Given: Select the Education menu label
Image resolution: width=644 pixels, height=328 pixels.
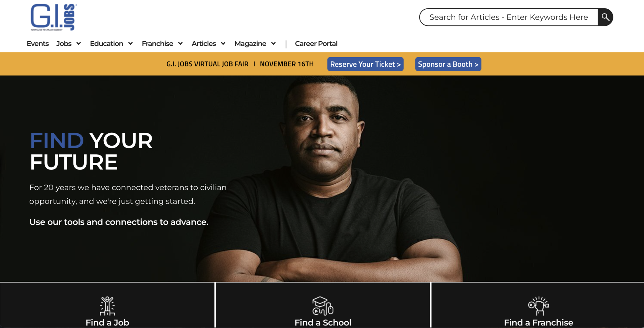Looking at the screenshot, I should coord(107,43).
